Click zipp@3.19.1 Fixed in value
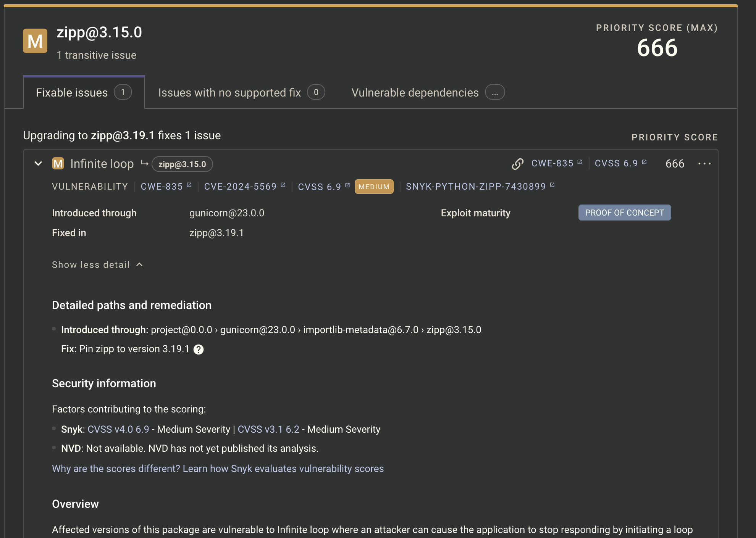This screenshot has height=538, width=756. (216, 233)
